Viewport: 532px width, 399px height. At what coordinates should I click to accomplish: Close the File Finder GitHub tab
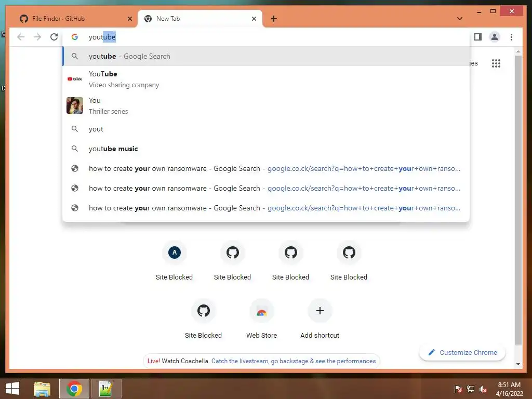pos(129,19)
